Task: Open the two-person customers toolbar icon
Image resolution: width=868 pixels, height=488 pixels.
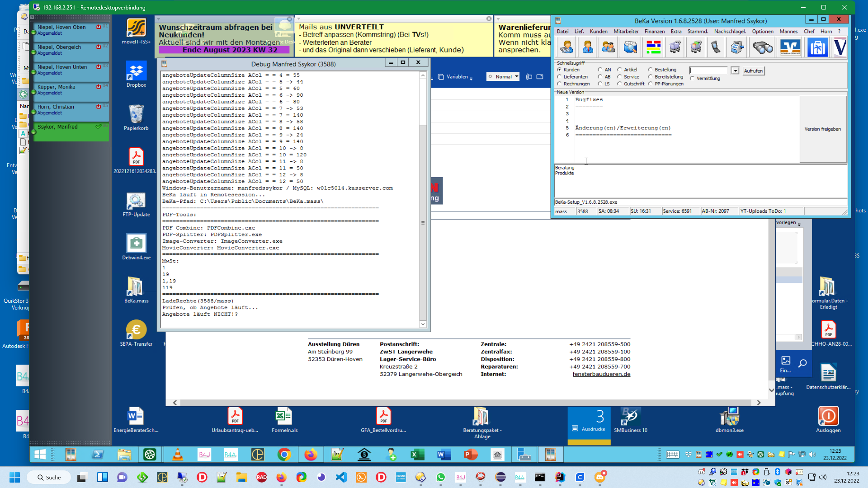Action: tap(608, 47)
